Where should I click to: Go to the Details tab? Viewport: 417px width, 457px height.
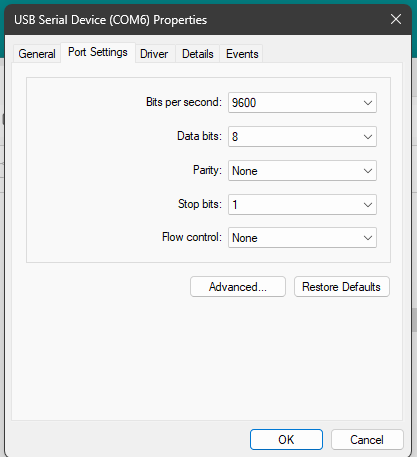(198, 54)
